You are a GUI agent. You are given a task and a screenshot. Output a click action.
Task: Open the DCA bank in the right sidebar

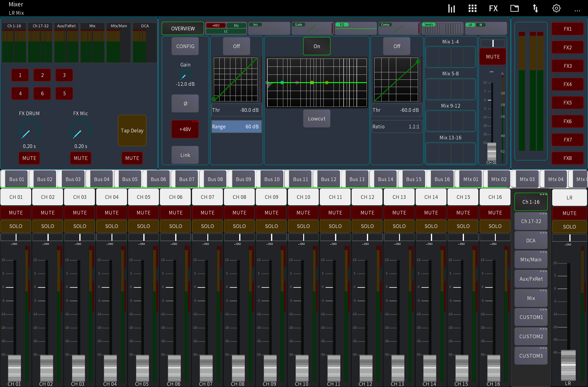click(531, 240)
